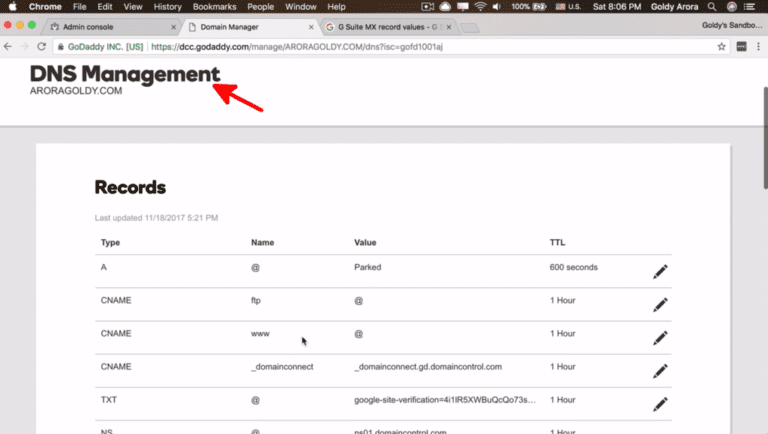The height and width of the screenshot is (434, 768).
Task: Click the extension icon beside the star
Action: pyautogui.click(x=742, y=47)
